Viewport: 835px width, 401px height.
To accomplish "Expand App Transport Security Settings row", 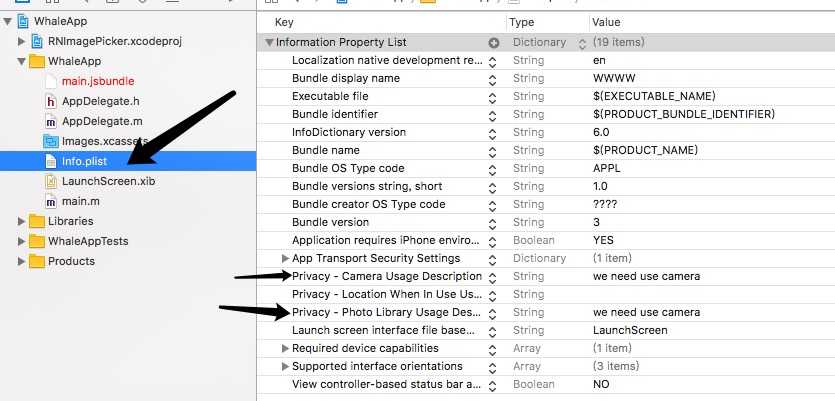I will (x=285, y=258).
